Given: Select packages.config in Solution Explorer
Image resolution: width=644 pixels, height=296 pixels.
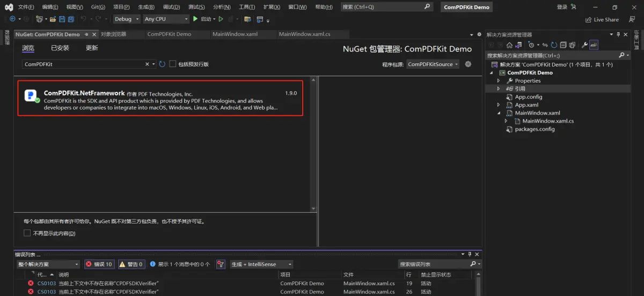Looking at the screenshot, I should point(530,129).
